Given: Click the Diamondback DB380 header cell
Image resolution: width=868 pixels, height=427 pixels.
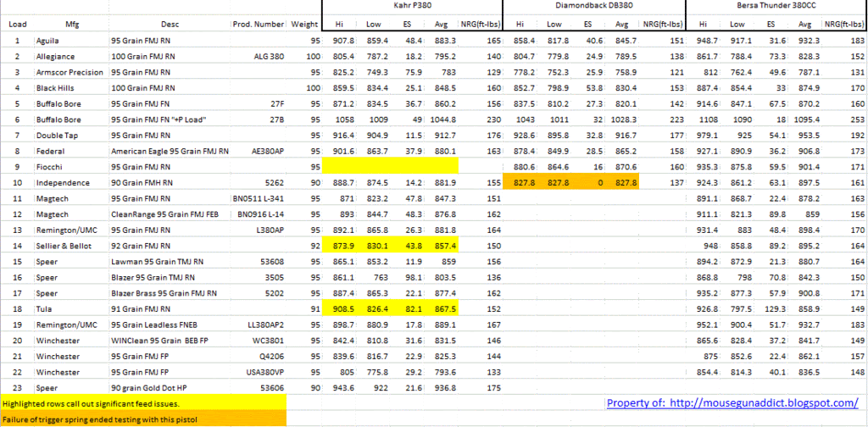Looking at the screenshot, I should [594, 7].
